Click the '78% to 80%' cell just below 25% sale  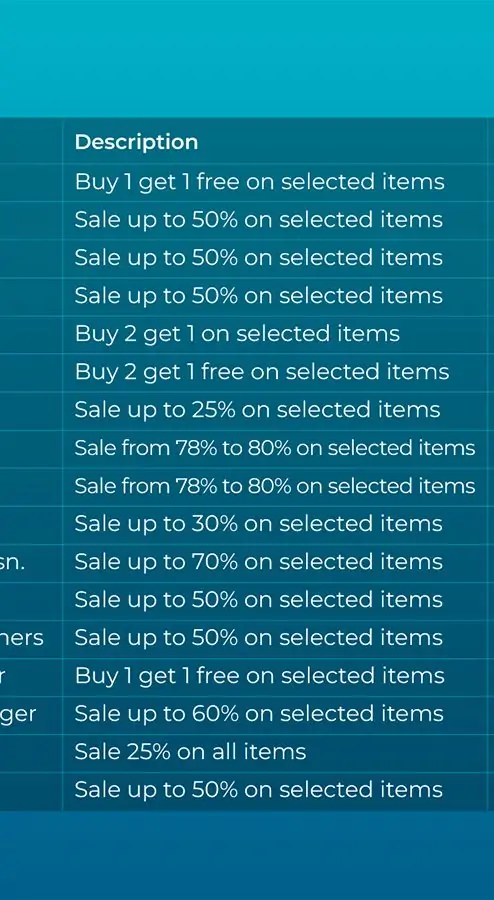point(275,448)
